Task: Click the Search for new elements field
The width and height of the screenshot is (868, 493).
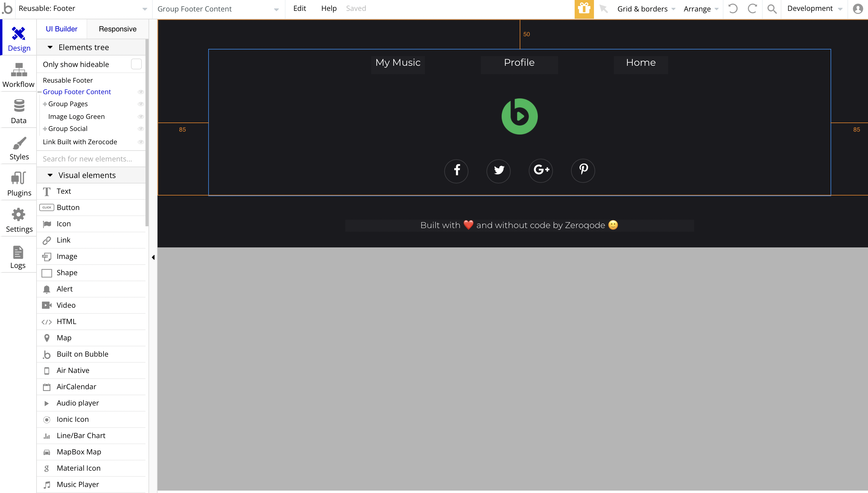Action: click(x=91, y=159)
